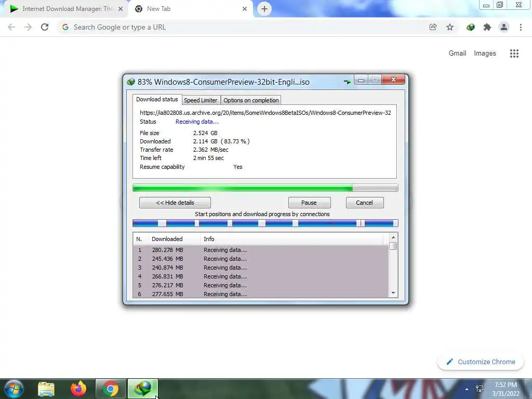Click the connections list scroll up arrow
The height and width of the screenshot is (399, 532).
pyautogui.click(x=393, y=237)
